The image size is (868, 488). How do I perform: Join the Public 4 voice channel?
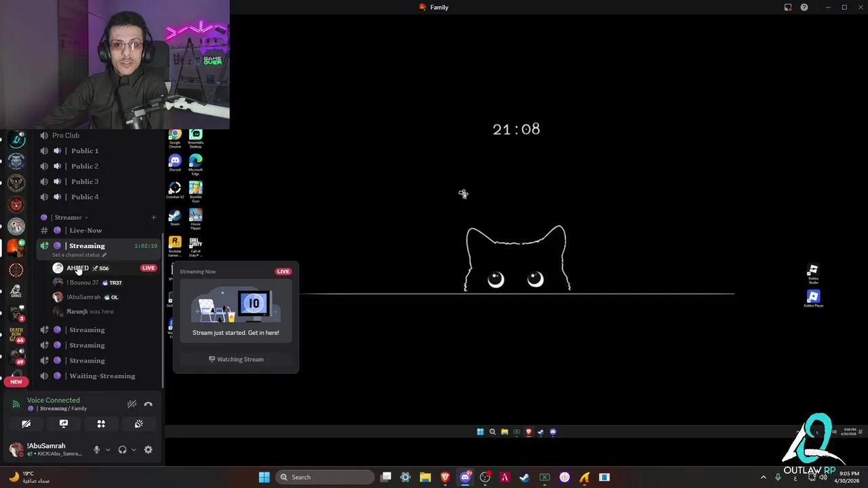[x=98, y=197]
